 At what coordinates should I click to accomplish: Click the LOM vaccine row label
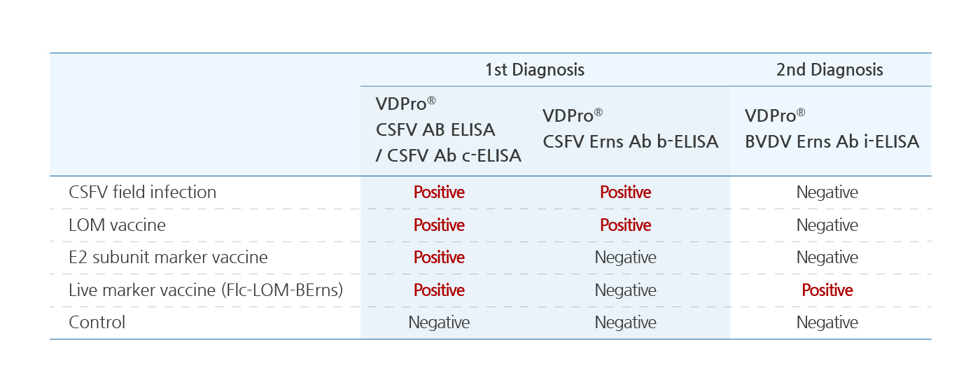coord(117,225)
